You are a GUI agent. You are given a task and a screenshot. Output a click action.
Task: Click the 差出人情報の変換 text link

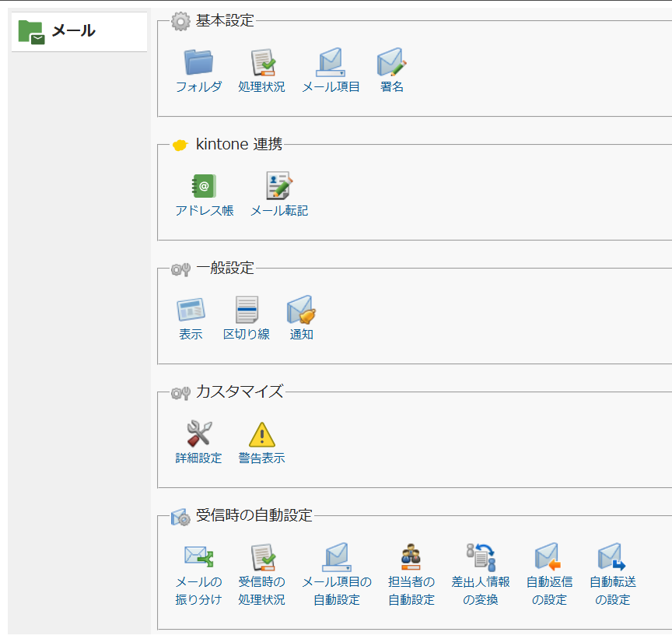point(481,591)
